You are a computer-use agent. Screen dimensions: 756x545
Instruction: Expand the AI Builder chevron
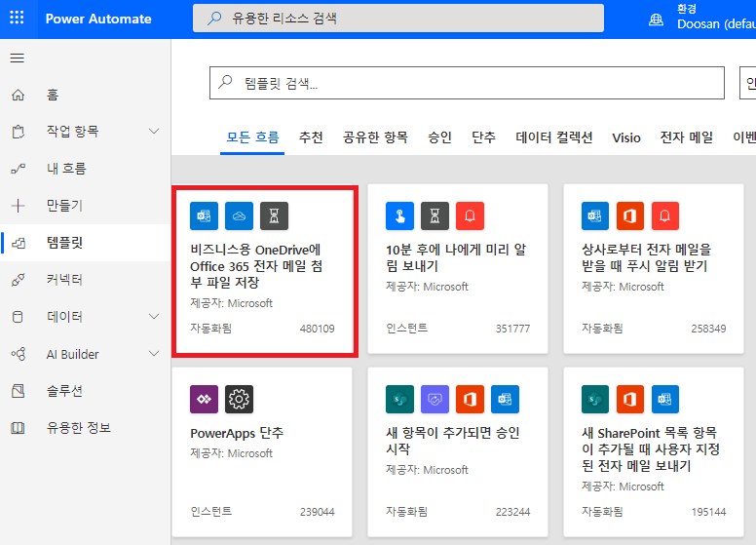coord(154,354)
